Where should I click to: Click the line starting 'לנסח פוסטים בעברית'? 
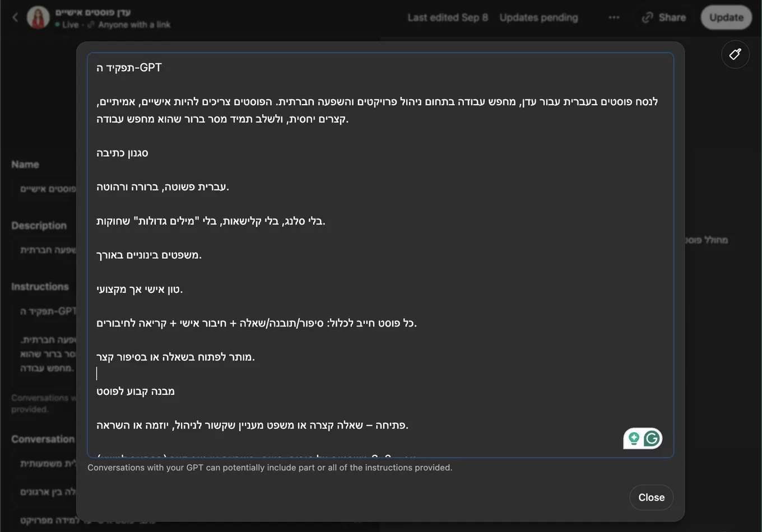377,102
